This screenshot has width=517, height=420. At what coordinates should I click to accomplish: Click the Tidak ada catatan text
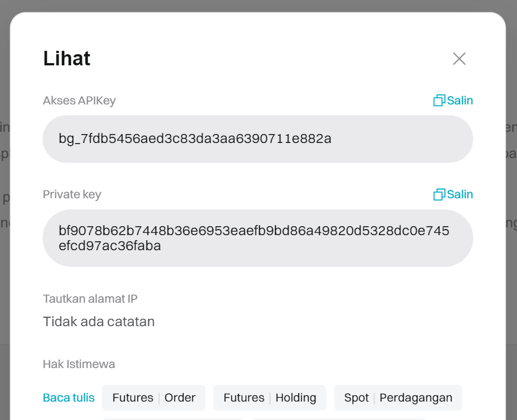(x=99, y=322)
